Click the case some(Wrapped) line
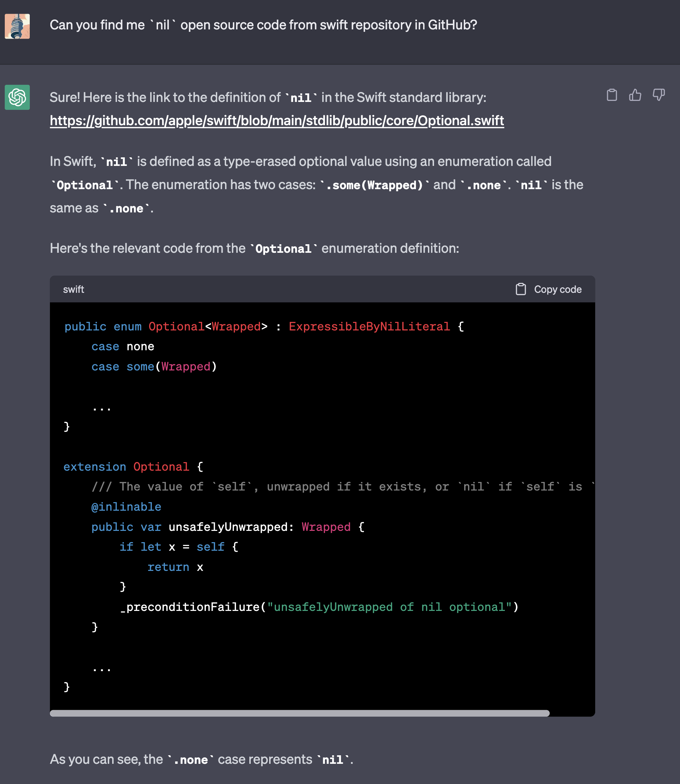Image resolution: width=680 pixels, height=784 pixels. coord(154,367)
